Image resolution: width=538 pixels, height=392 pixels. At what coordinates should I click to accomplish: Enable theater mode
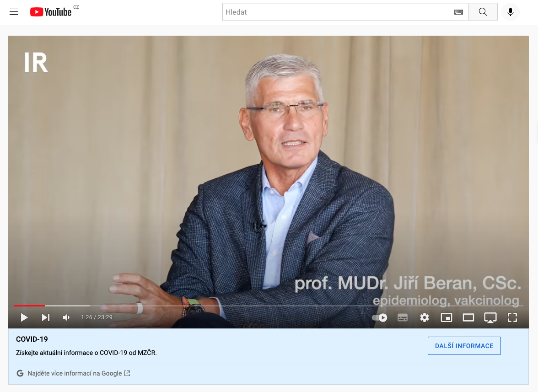[x=468, y=317]
